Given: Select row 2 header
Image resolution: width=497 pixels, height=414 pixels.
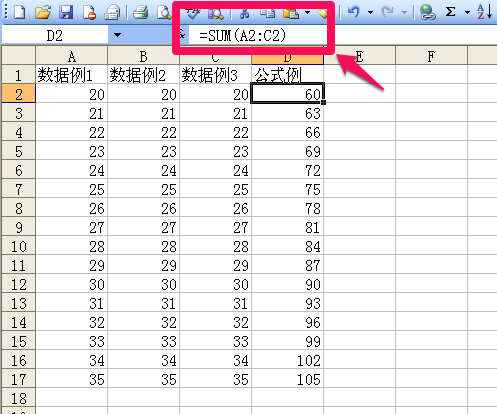Looking at the screenshot, I should click(x=18, y=94).
